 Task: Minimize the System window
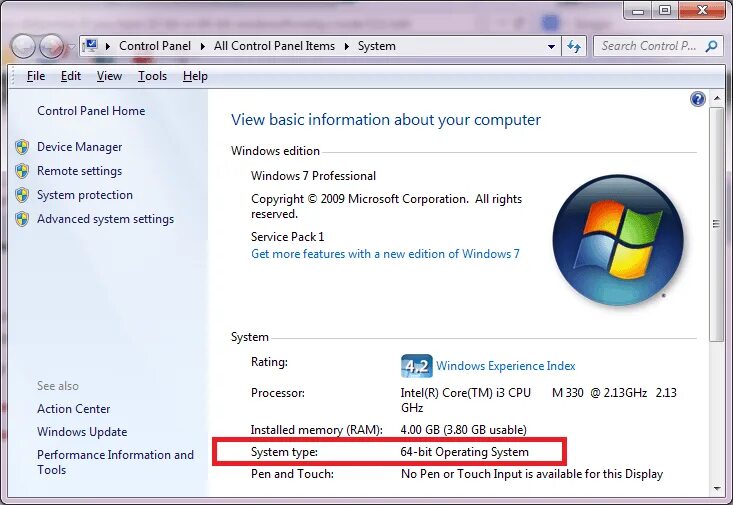pyautogui.click(x=639, y=10)
